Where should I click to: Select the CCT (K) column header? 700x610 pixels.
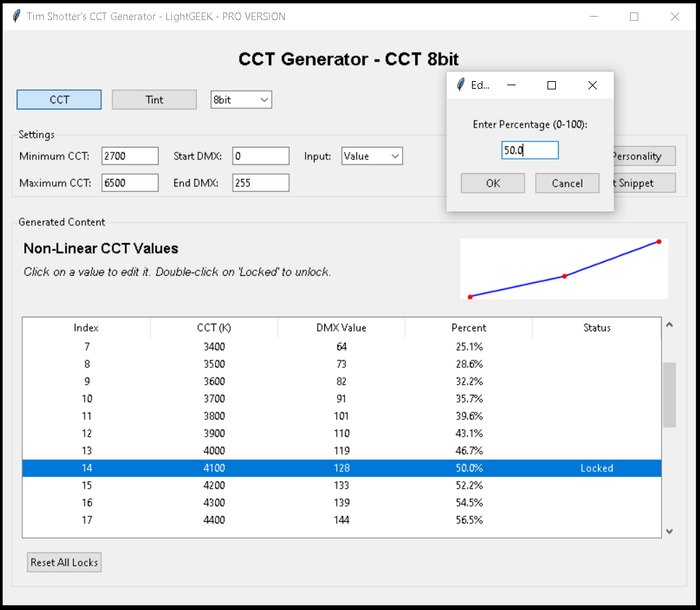tap(213, 328)
